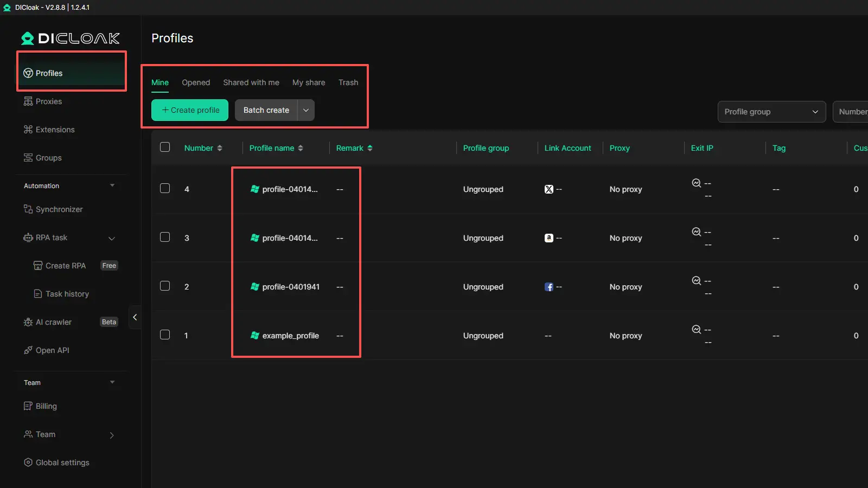
Task: Collapse the sidebar with the arrow handle
Action: [x=135, y=317]
